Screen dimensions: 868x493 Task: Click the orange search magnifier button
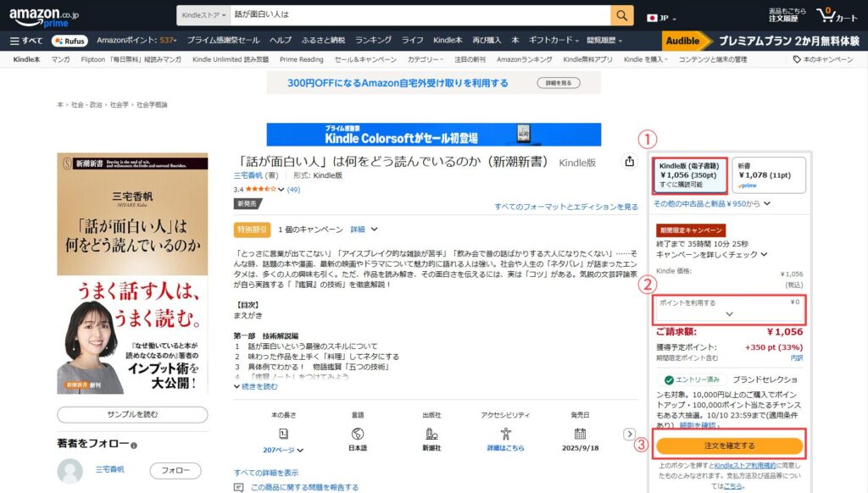[x=622, y=15]
